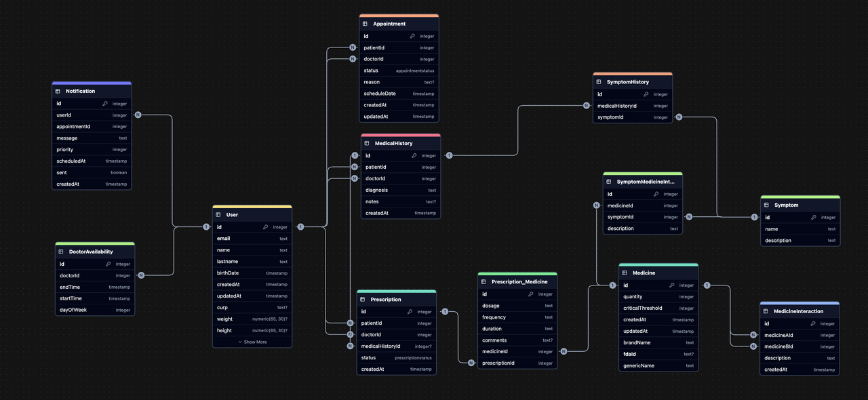Select the status field in Prescription table
The height and width of the screenshot is (400, 868).
point(397,357)
